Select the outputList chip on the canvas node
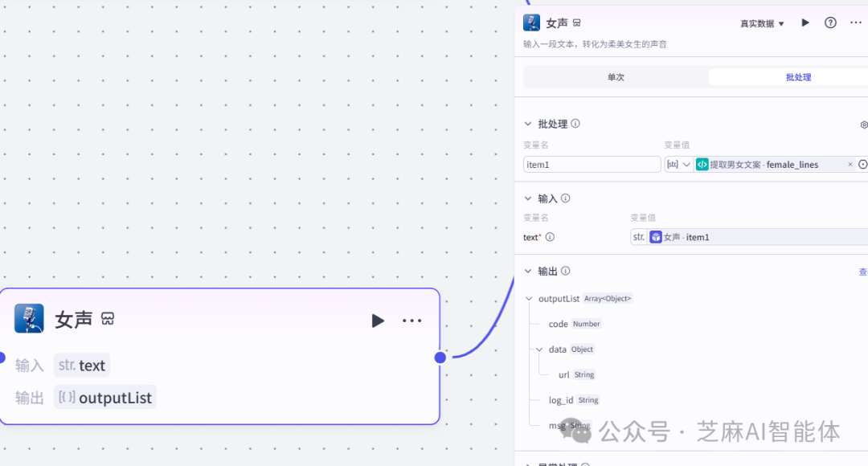This screenshot has width=868, height=466. click(105, 398)
